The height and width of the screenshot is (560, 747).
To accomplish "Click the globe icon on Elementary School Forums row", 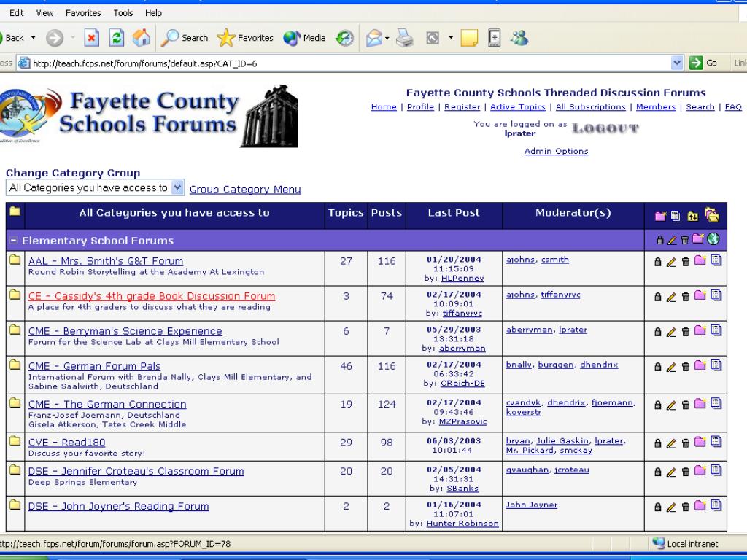I will click(x=713, y=239).
